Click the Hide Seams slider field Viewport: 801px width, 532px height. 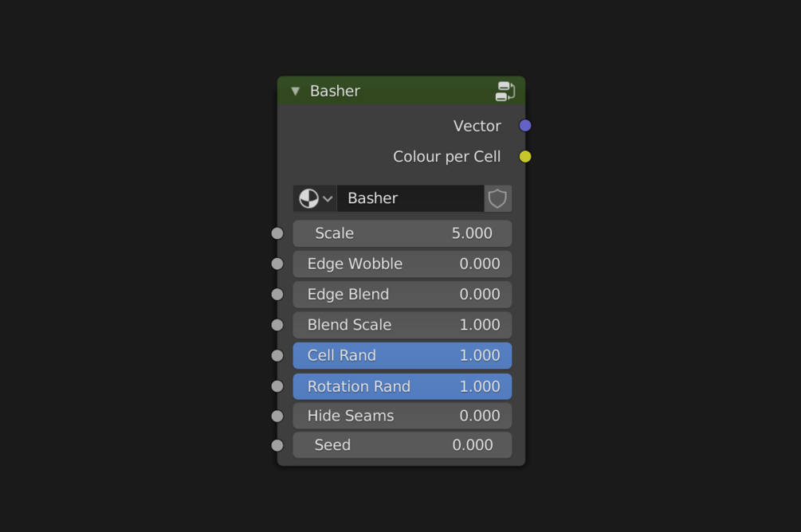pos(402,416)
